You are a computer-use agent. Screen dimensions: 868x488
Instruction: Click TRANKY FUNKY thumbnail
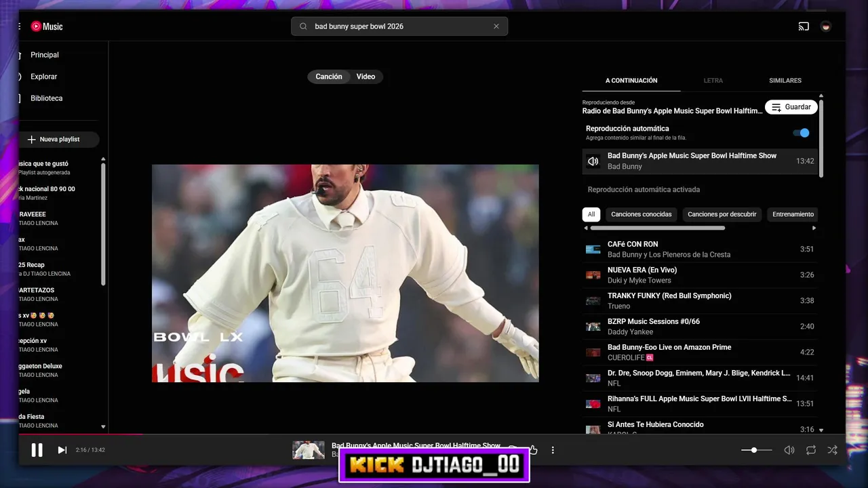click(593, 301)
